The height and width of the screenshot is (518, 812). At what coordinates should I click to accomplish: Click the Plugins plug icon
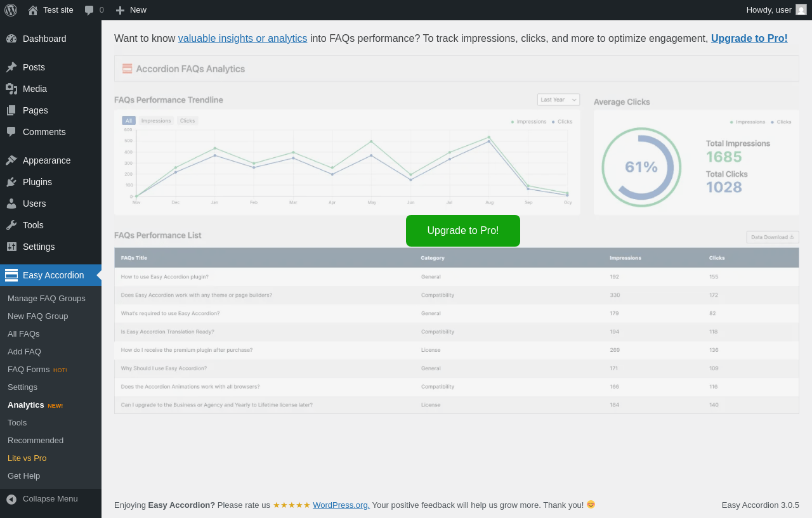[11, 182]
